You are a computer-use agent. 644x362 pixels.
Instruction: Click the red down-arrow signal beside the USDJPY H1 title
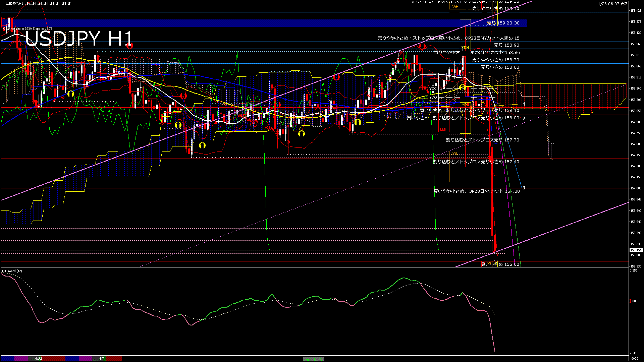point(130,45)
